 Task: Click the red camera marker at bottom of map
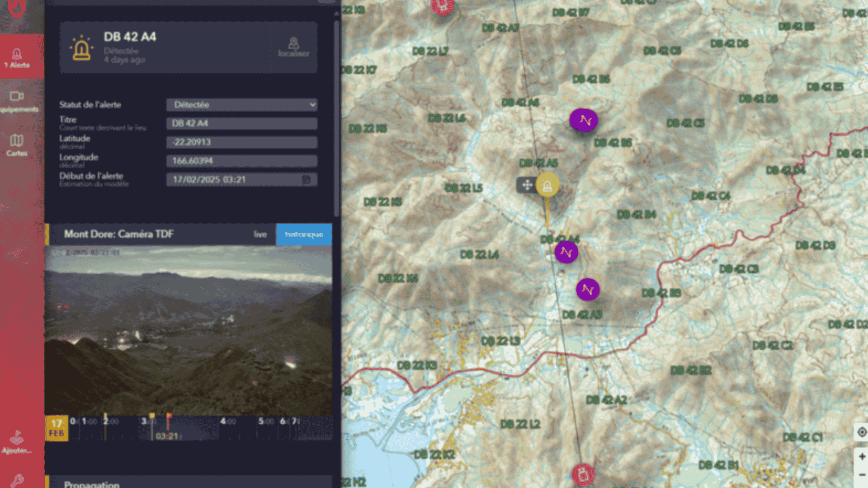pos(583,474)
